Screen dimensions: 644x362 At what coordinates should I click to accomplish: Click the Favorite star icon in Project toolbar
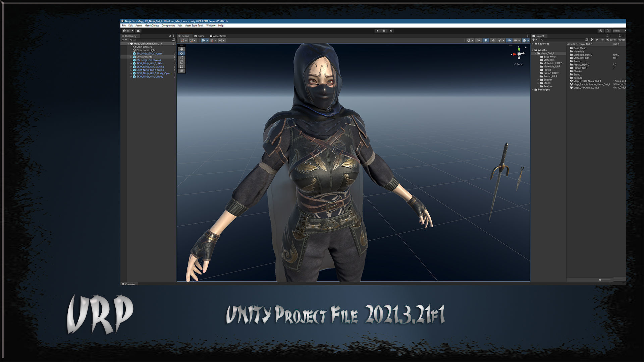click(602, 40)
